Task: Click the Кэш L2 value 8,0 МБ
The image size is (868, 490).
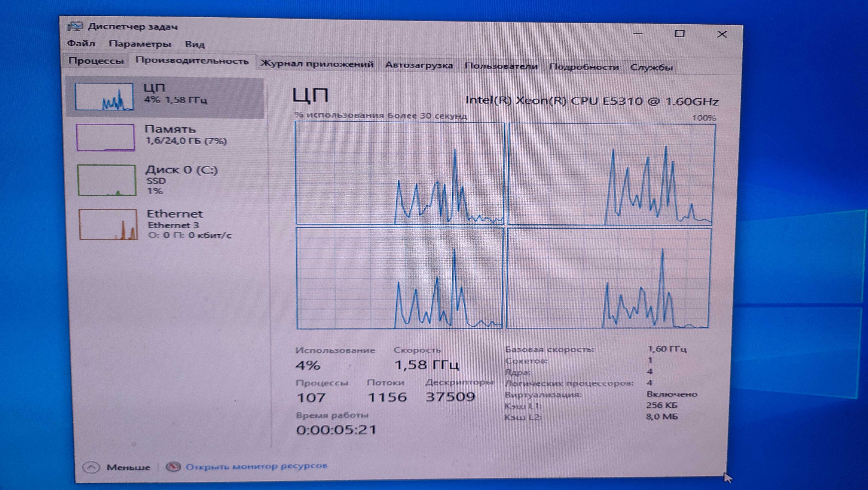Action: click(662, 417)
